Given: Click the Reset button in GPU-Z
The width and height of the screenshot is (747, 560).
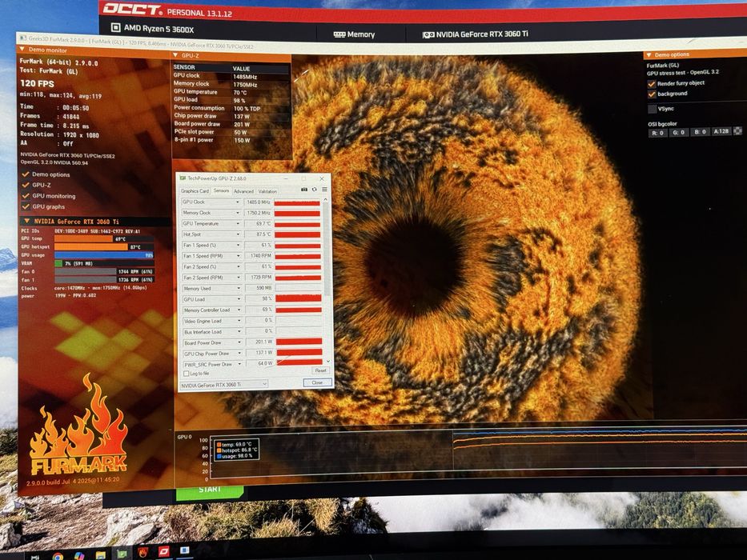Looking at the screenshot, I should pos(320,370).
